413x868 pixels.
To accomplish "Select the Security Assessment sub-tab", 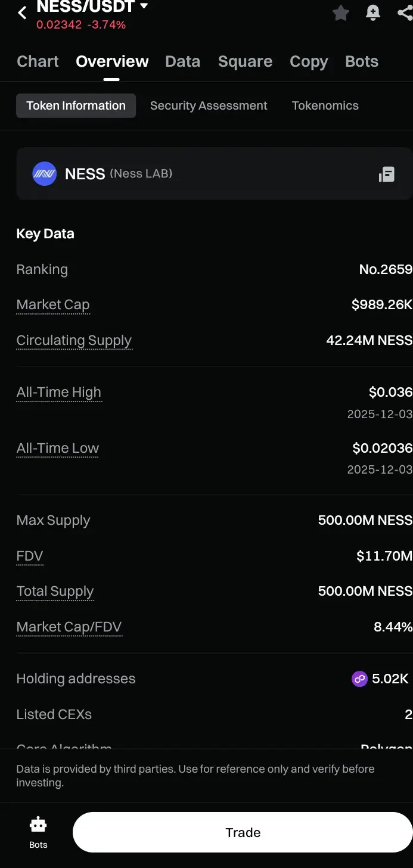I will (x=209, y=105).
